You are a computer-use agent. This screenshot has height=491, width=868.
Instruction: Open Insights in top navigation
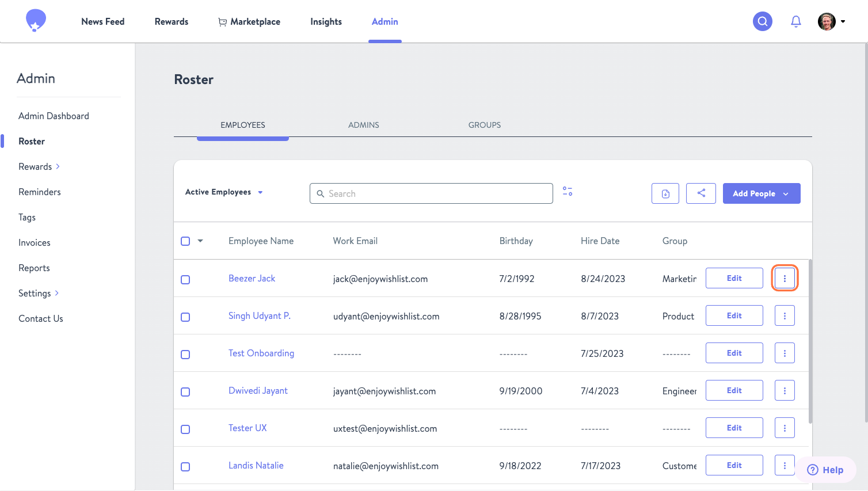click(326, 21)
